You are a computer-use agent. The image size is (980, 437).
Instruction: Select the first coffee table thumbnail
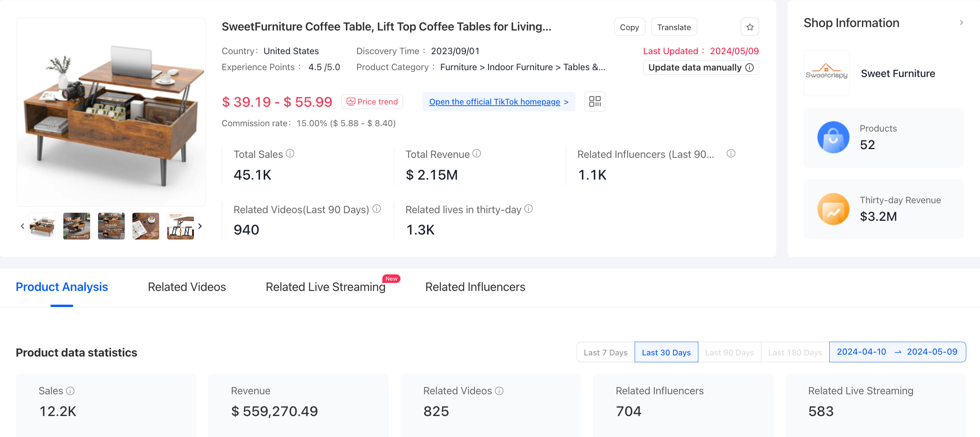(x=42, y=226)
